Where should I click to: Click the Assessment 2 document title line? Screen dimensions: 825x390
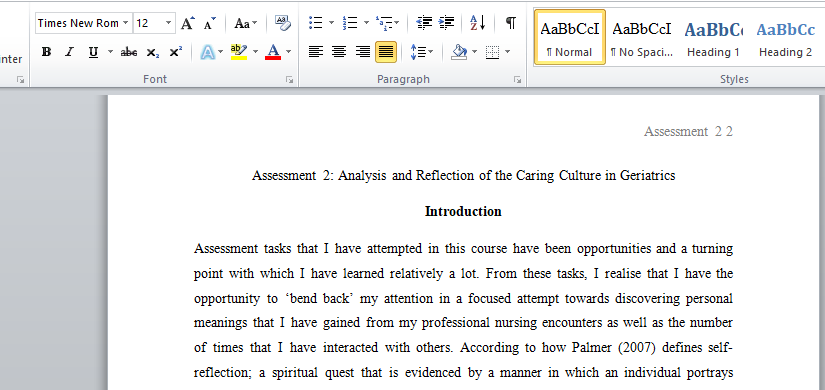click(x=464, y=175)
